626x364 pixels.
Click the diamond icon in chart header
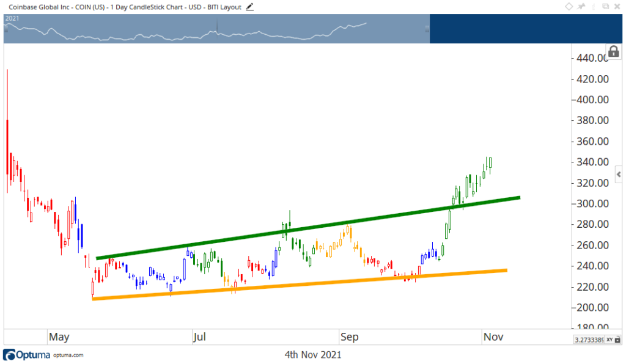point(569,6)
